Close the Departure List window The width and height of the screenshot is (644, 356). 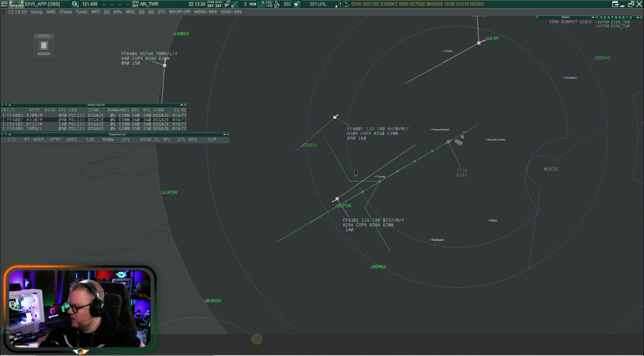tap(228, 134)
